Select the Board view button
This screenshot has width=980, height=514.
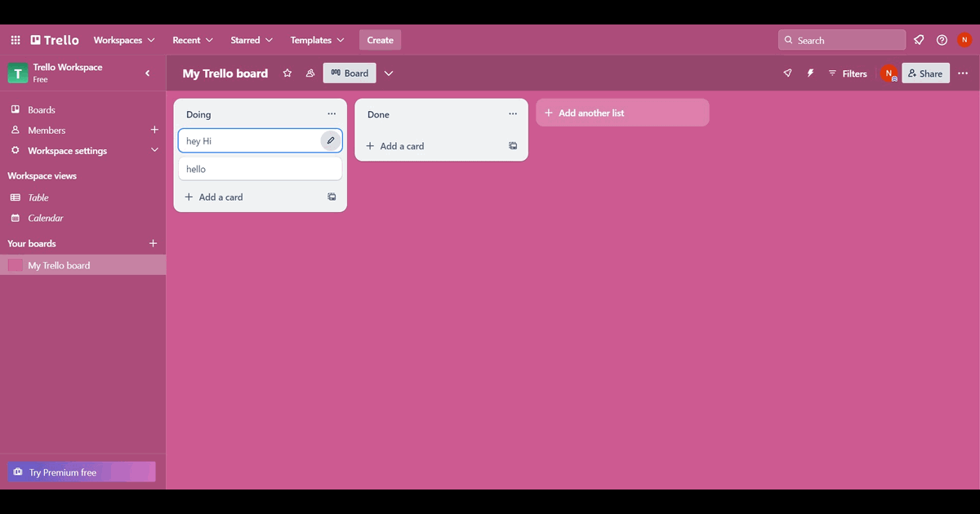tap(350, 73)
